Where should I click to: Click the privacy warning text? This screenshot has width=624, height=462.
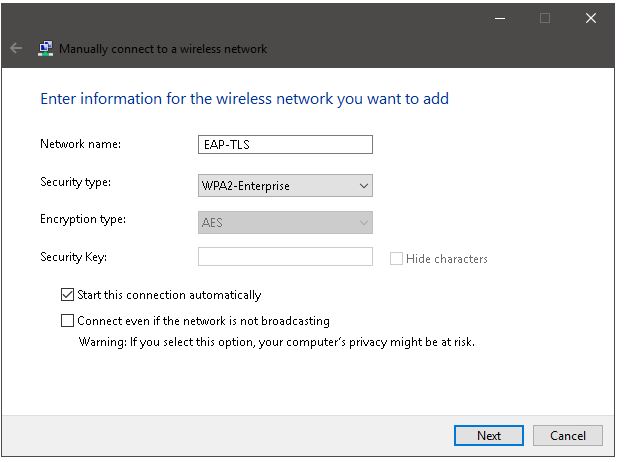276,342
